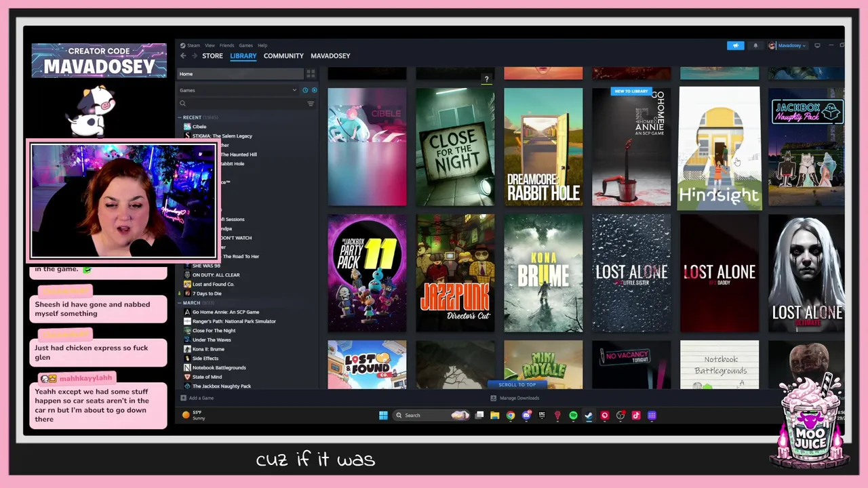Open the Lost Alone Little Sister cover
Viewport: 868px width, 488px height.
[x=631, y=273]
